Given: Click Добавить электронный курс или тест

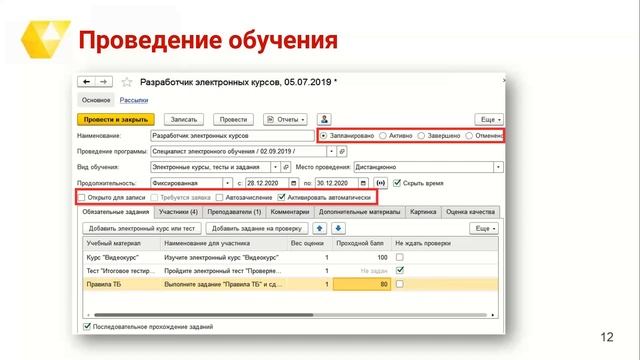Looking at the screenshot, I should [x=142, y=228].
